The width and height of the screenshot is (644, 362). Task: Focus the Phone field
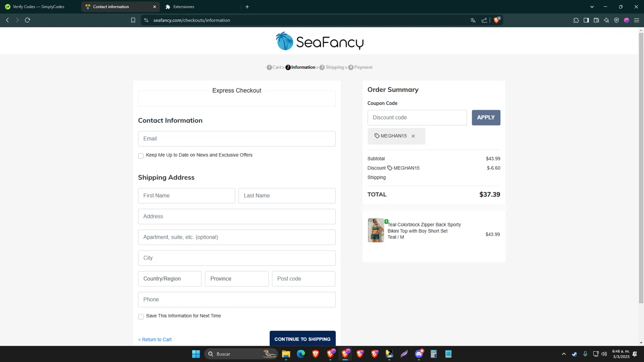[x=237, y=300]
